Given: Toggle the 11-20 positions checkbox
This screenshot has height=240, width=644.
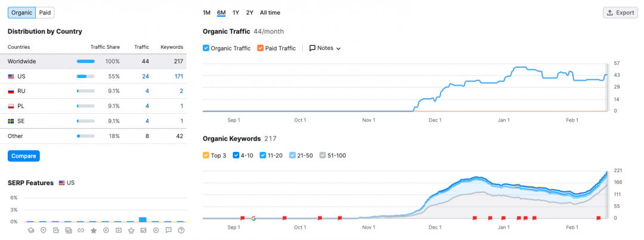Looking at the screenshot, I should click(264, 155).
